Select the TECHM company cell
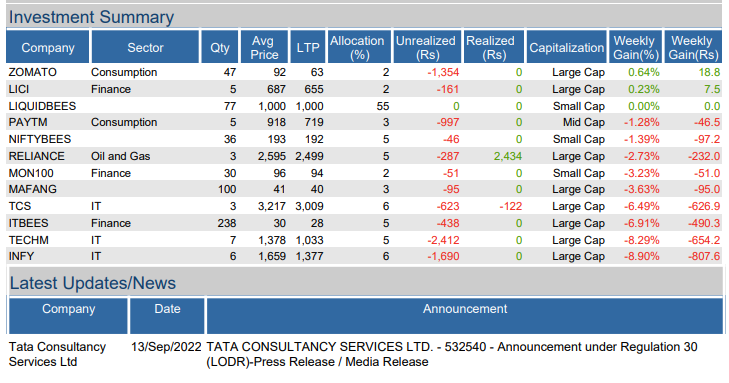 click(28, 240)
